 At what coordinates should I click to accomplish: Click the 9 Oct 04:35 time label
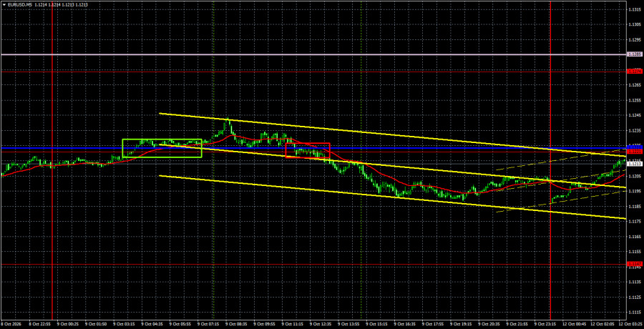pyautogui.click(x=151, y=324)
